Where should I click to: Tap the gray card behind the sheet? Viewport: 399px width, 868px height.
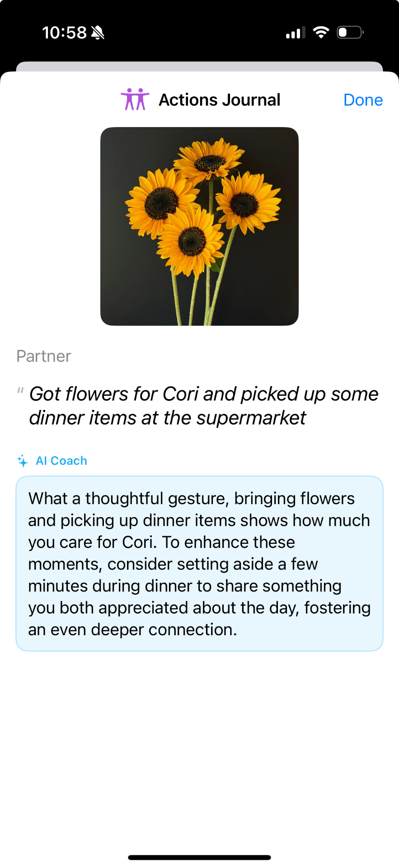(x=199, y=66)
